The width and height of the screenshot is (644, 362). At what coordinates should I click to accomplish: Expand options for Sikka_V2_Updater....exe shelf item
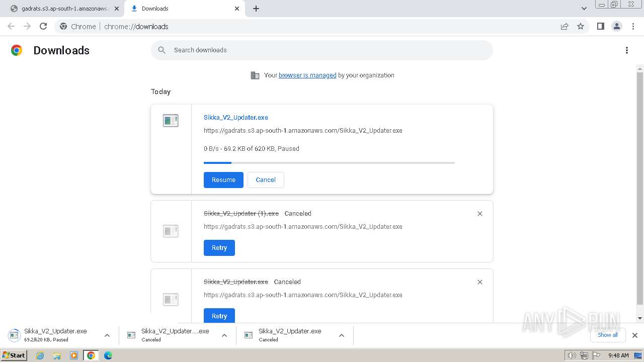(224, 335)
